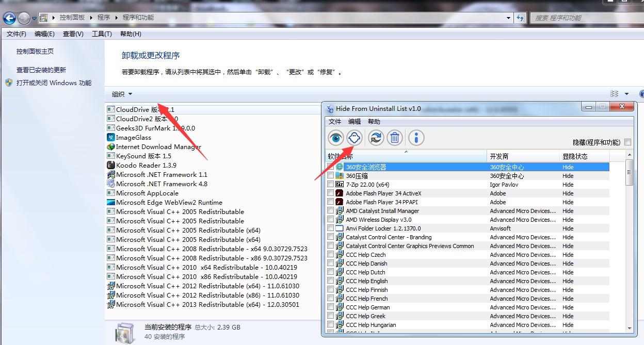Open the 工具(T) menu

coord(102,34)
